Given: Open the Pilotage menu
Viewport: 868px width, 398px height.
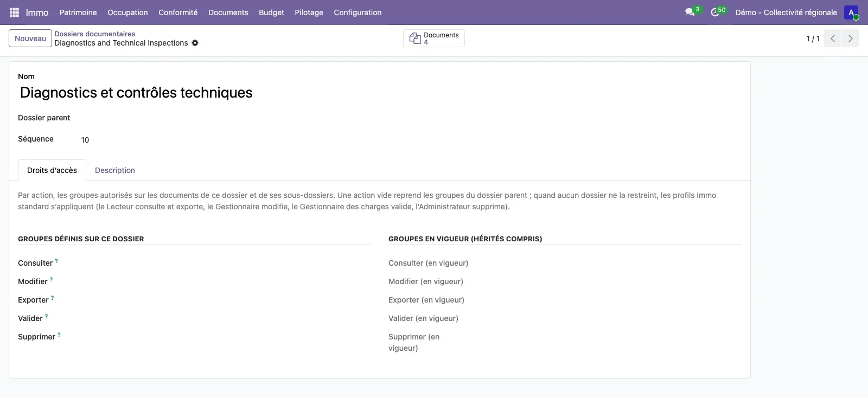Looking at the screenshot, I should tap(309, 12).
